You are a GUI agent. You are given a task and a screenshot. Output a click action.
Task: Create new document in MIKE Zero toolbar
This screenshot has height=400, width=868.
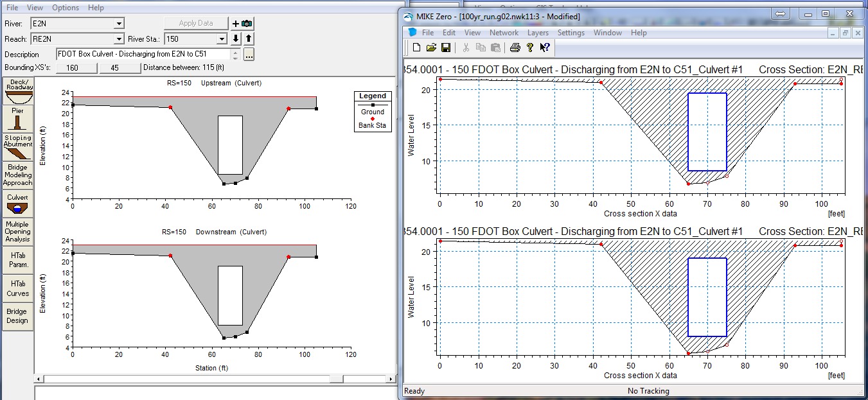417,47
